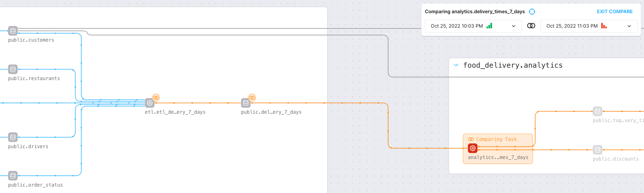Click the food_delivery.analytics group title
The width and height of the screenshot is (644, 193).
[513, 65]
